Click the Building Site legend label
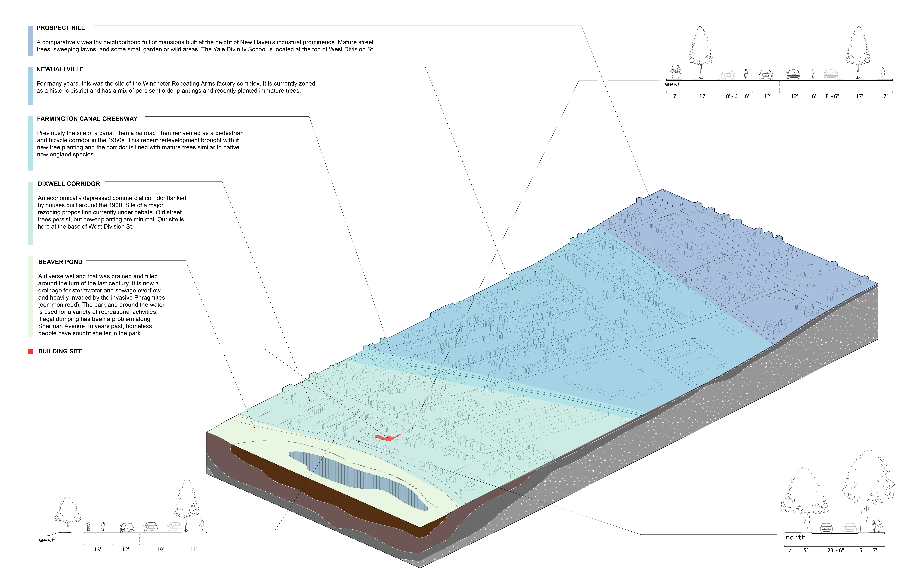This screenshot has height=588, width=909. click(60, 351)
